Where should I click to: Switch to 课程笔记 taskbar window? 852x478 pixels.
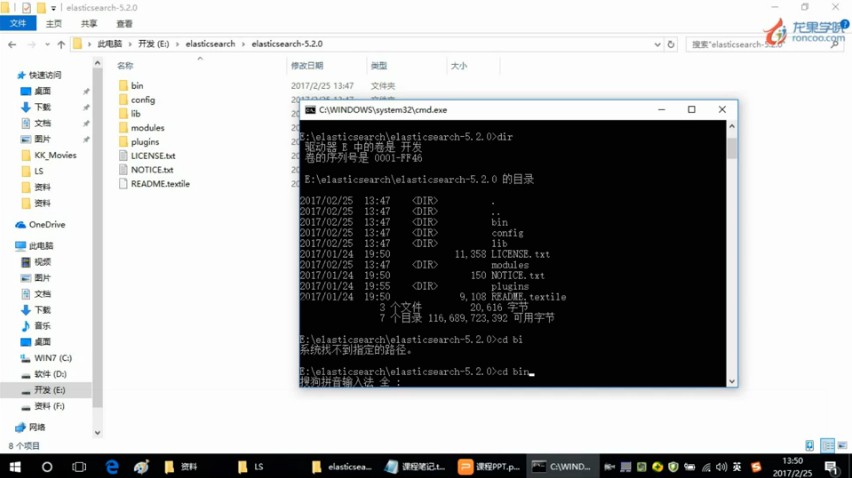coord(416,467)
